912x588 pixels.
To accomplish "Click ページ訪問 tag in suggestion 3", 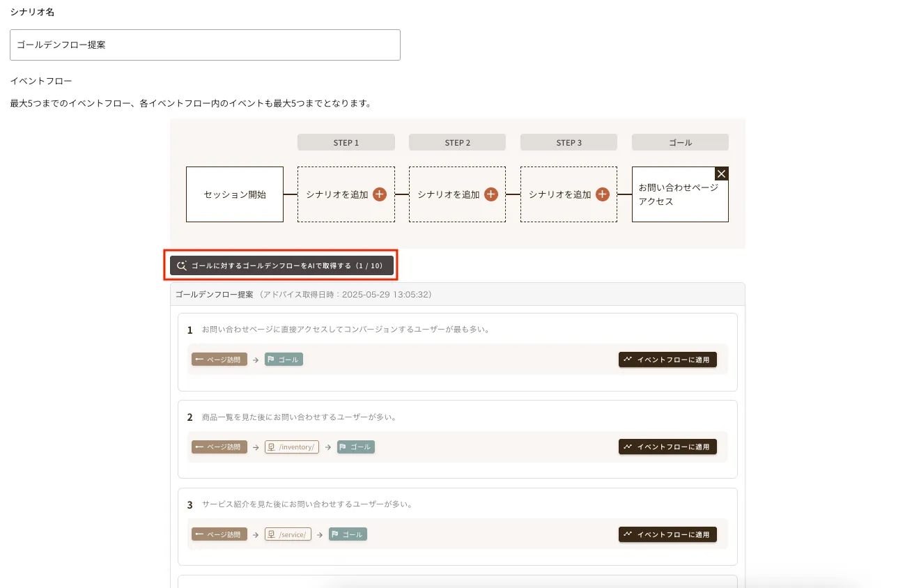I will [219, 534].
